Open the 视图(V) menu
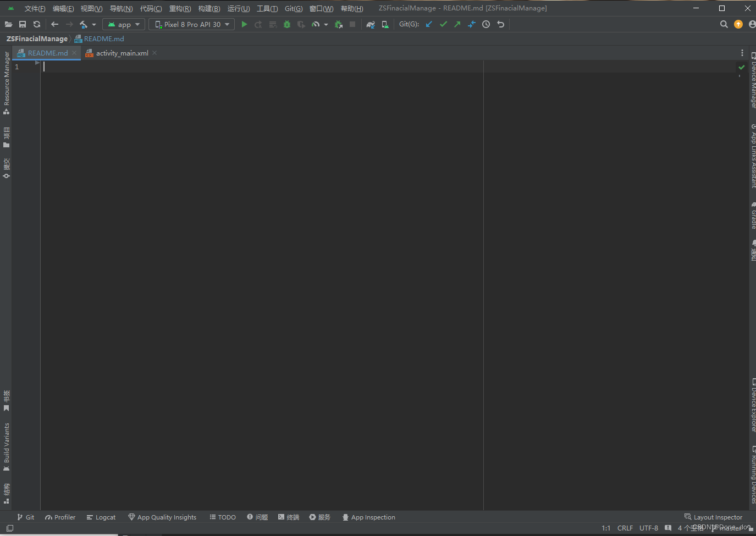This screenshot has height=536, width=756. click(91, 8)
